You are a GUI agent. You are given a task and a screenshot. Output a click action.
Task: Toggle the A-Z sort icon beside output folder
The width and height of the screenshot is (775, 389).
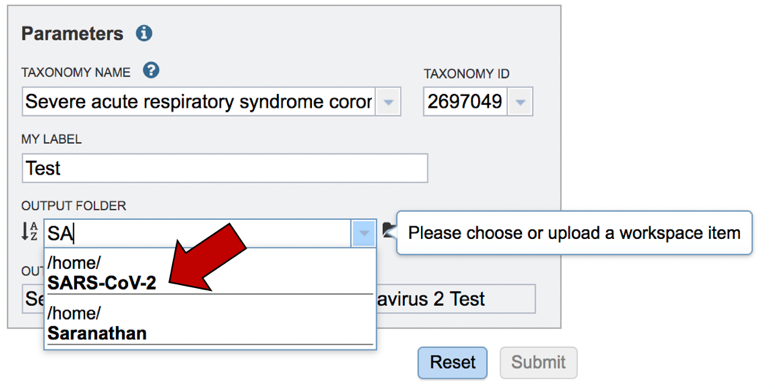point(30,232)
